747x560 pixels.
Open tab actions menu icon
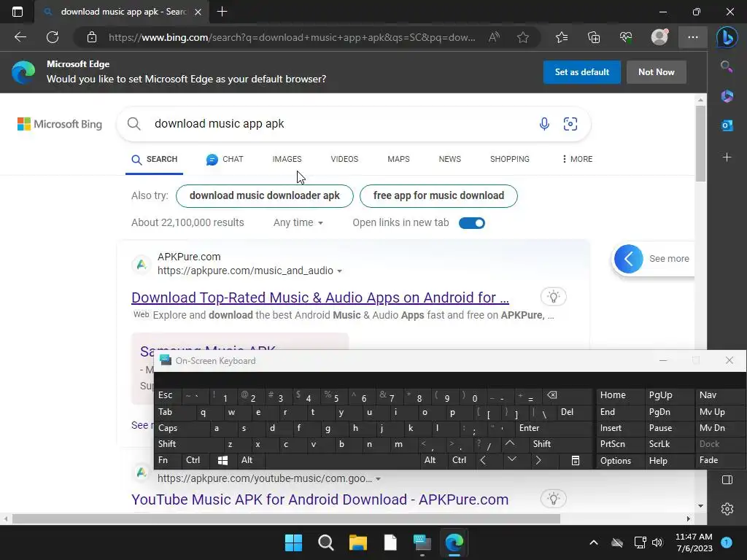(x=18, y=12)
